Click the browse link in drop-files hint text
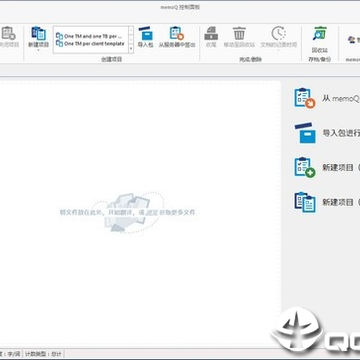The width and height of the screenshot is (360, 360). point(152,212)
